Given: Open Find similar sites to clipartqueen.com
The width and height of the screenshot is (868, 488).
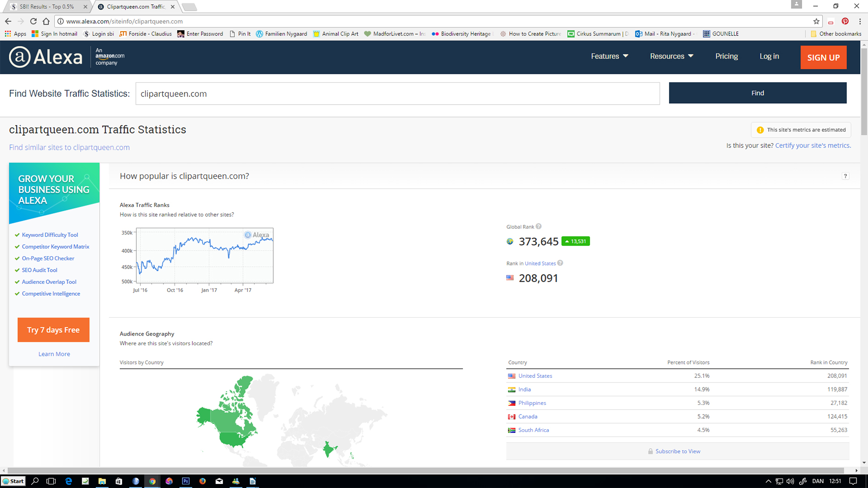Looking at the screenshot, I should (69, 147).
